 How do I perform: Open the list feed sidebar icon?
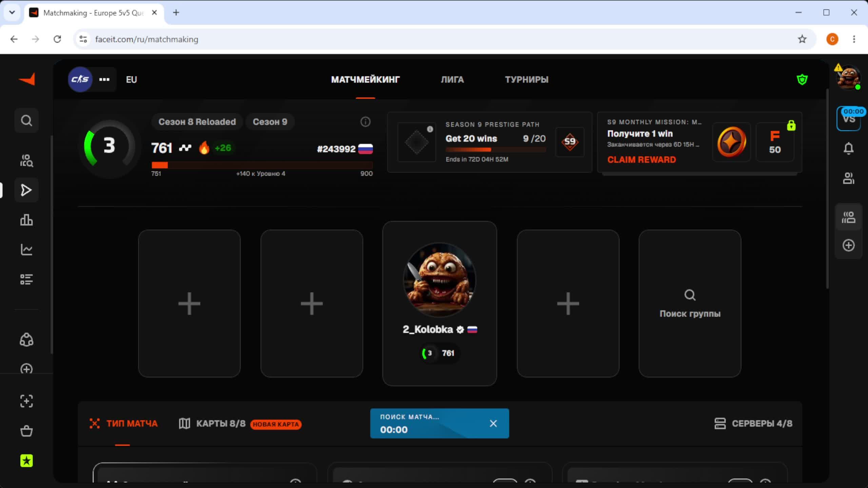point(26,280)
